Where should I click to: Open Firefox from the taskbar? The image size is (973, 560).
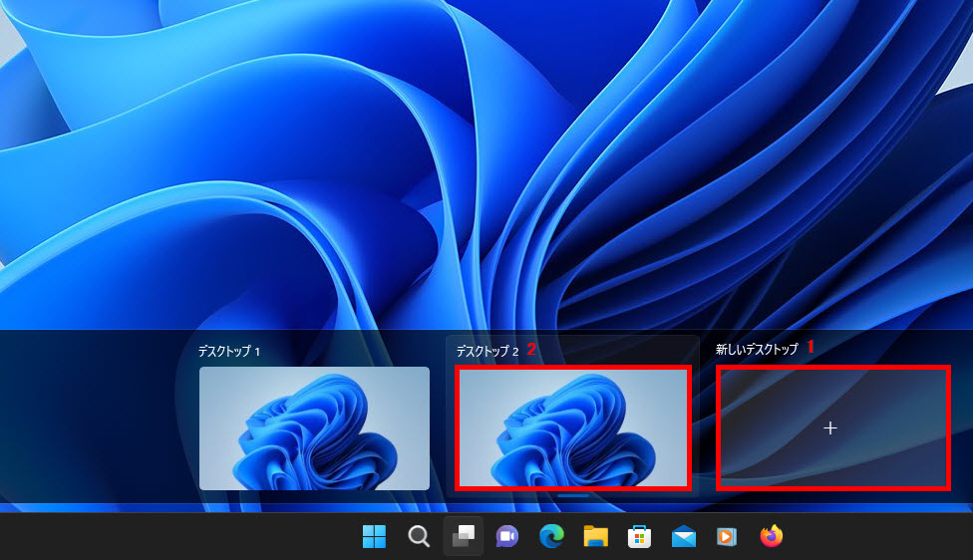[771, 537]
